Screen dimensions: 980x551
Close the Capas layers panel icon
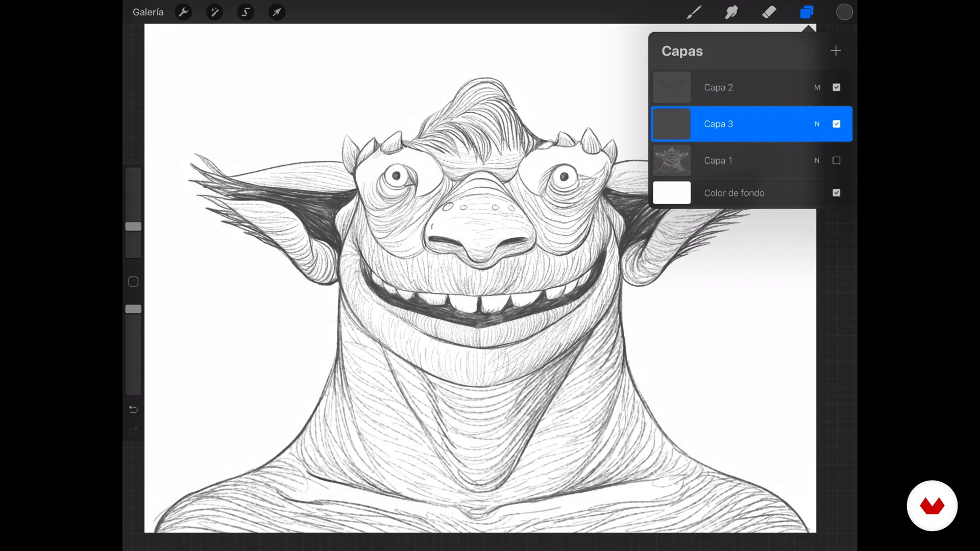point(807,12)
